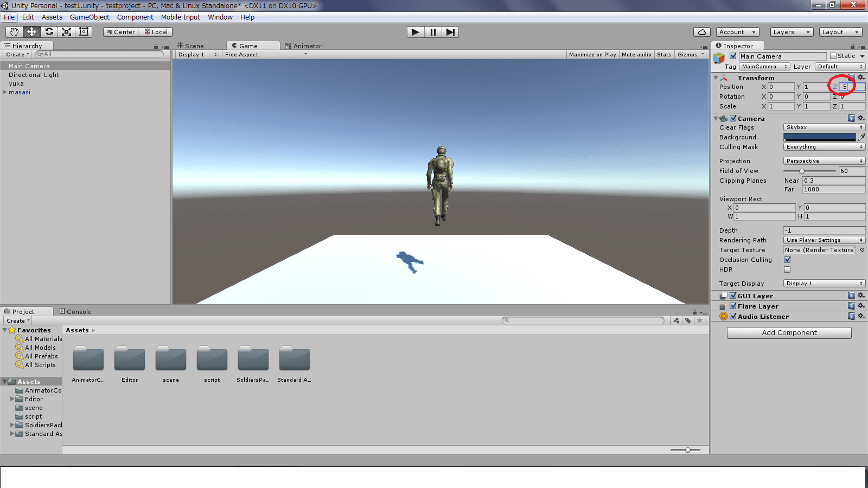Select the Rotate tool
868x488 pixels.
49,32
